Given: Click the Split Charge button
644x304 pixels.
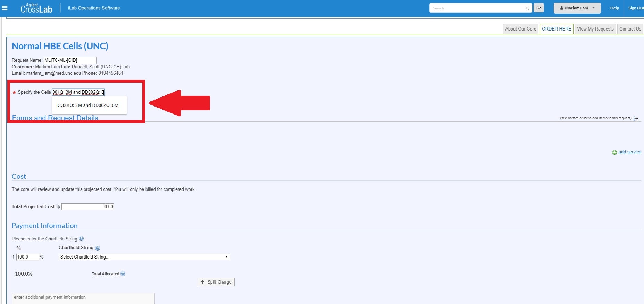Looking at the screenshot, I should 216,282.
